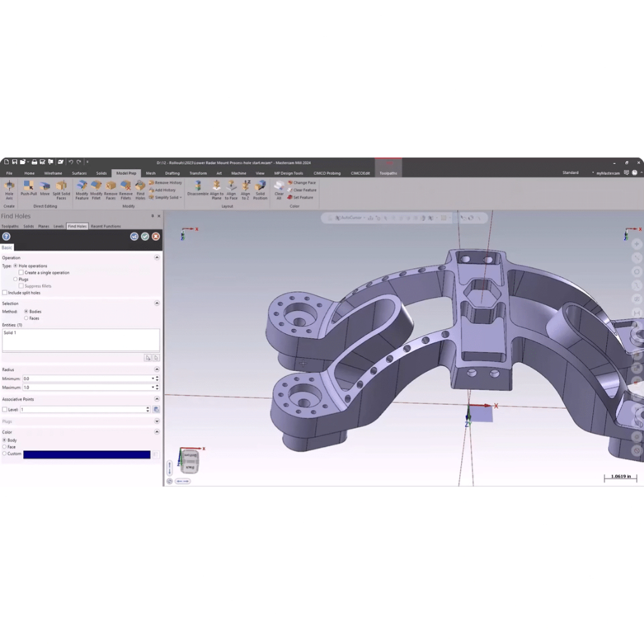
Task: Click the dark blue Custom color swatch
Action: [x=87, y=454]
